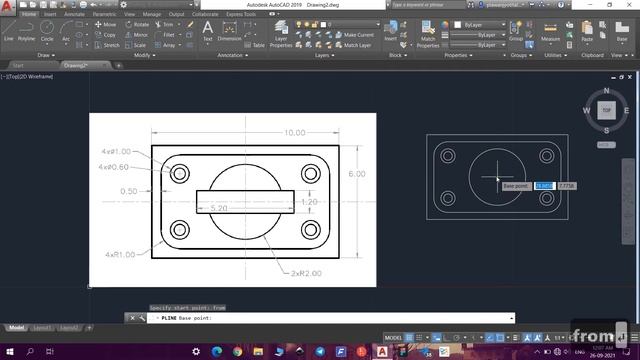Screen dimensions: 640x360
Task: Click the PLINE command line input
Action: tap(331, 318)
